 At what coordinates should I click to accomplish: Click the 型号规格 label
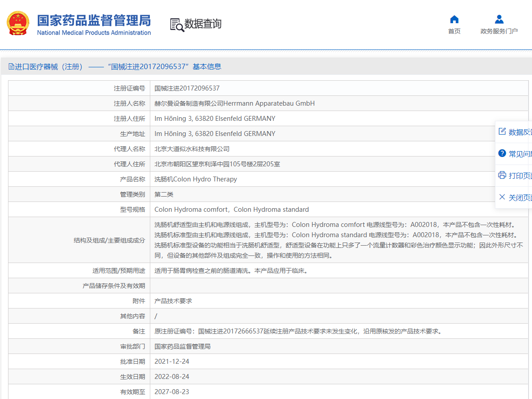pos(132,210)
